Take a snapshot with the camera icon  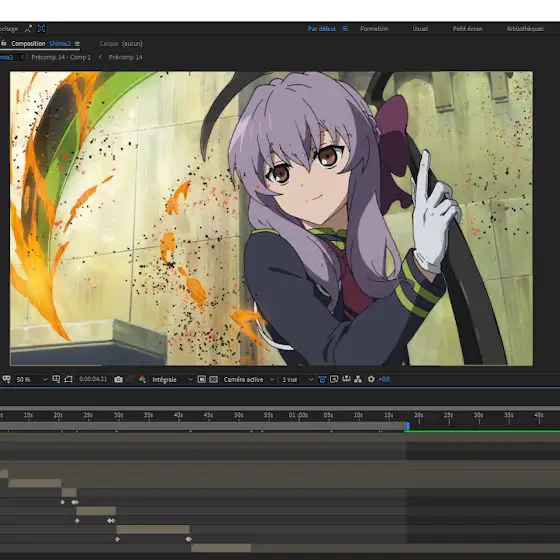pos(118,379)
